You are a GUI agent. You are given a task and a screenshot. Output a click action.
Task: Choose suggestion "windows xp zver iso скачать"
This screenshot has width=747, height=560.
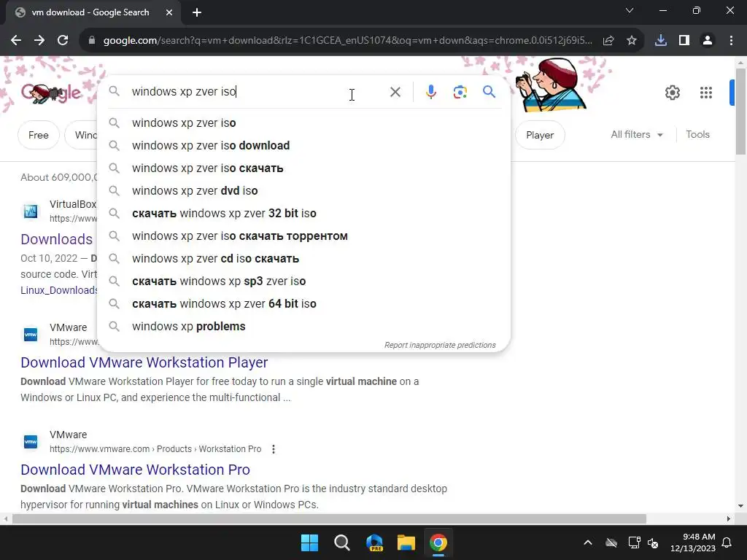[x=303, y=168]
